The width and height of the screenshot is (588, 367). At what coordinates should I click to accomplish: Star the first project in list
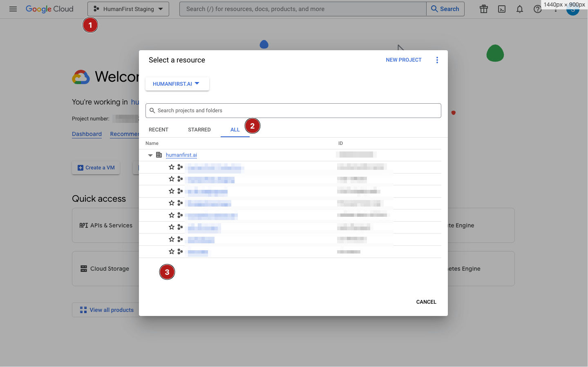point(172,167)
